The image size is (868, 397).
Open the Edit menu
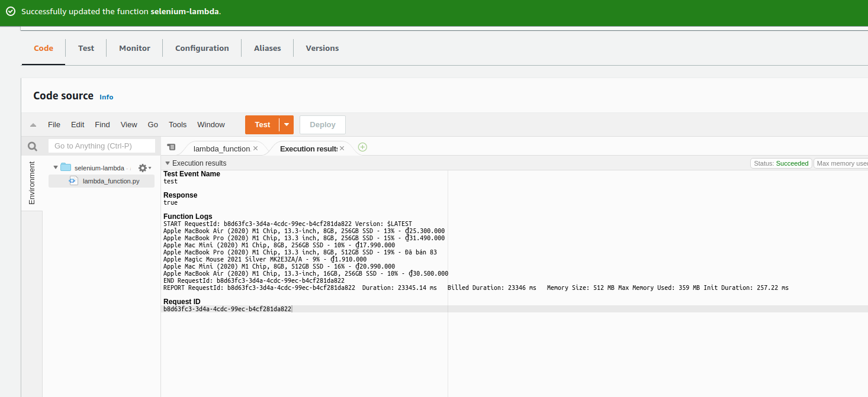point(78,125)
